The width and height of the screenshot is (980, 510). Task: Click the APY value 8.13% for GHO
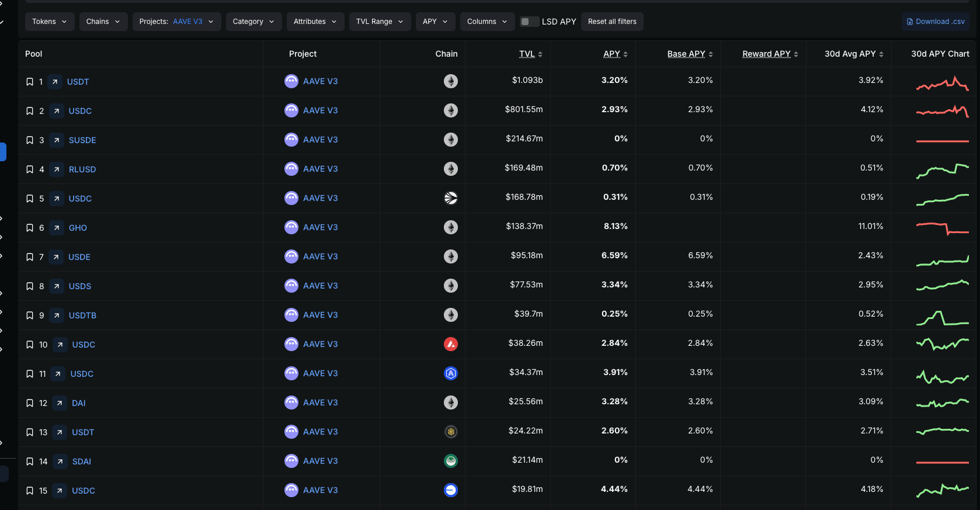[616, 226]
